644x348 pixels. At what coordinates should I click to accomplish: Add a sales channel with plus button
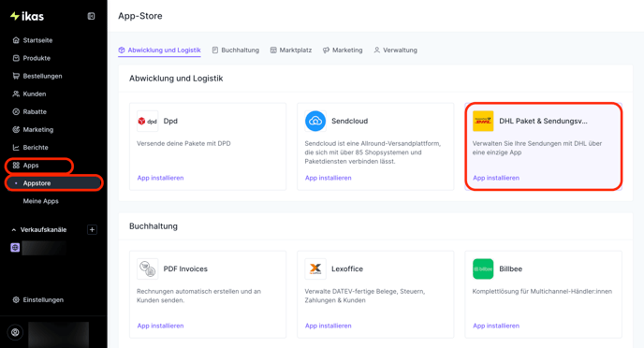pyautogui.click(x=92, y=229)
